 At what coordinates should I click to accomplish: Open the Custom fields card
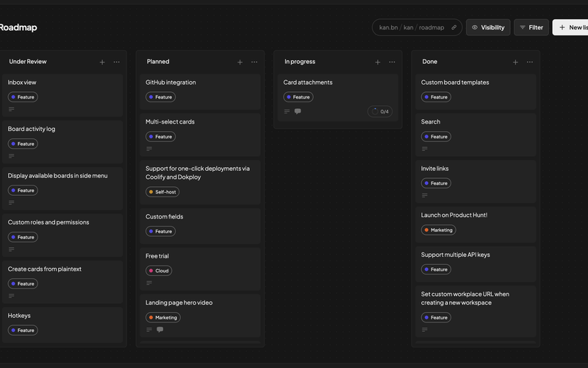tap(200, 226)
